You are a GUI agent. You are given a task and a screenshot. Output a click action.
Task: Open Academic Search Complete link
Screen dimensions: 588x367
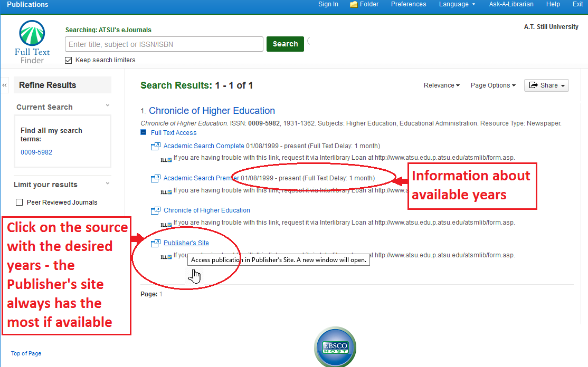(x=204, y=146)
